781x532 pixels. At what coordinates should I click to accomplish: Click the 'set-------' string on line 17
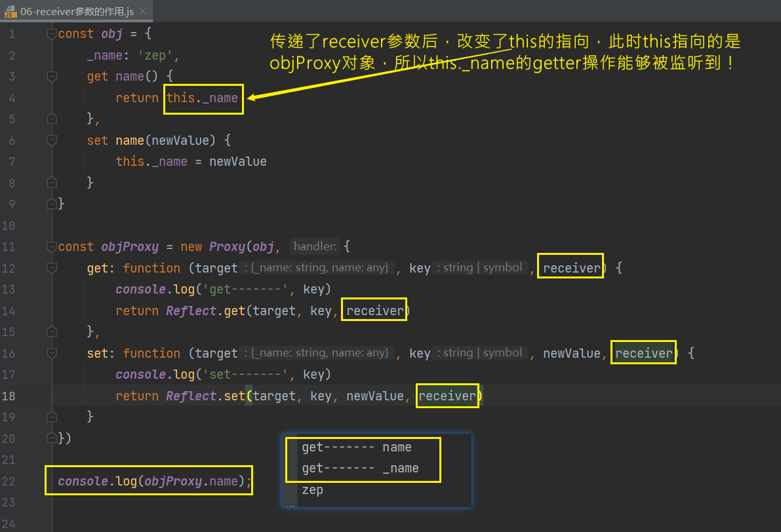coord(245,374)
